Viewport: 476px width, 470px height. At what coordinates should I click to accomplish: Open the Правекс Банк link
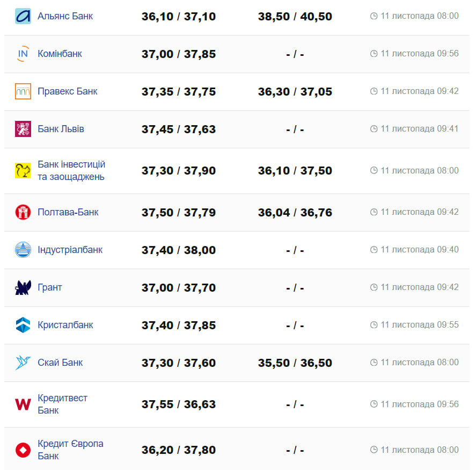[68, 91]
